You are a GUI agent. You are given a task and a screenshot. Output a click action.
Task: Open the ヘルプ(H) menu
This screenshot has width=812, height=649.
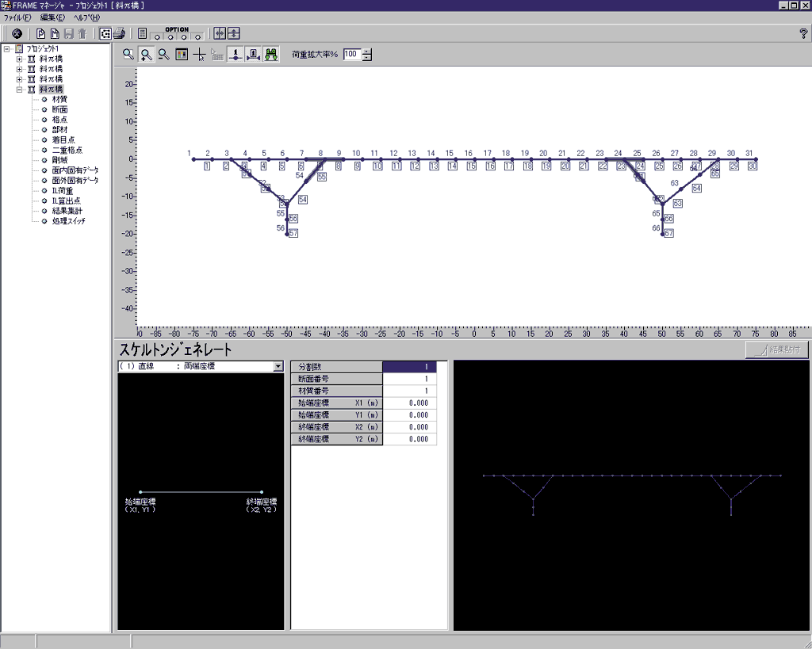(86, 17)
